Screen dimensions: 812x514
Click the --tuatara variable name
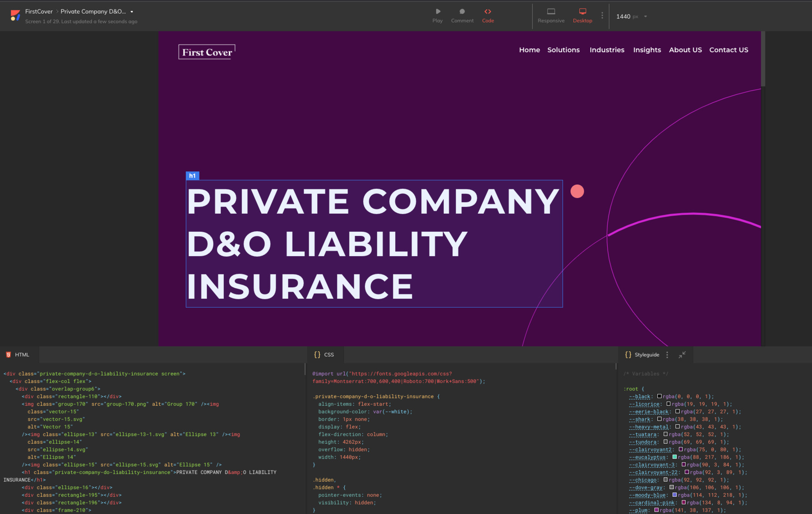(643, 435)
